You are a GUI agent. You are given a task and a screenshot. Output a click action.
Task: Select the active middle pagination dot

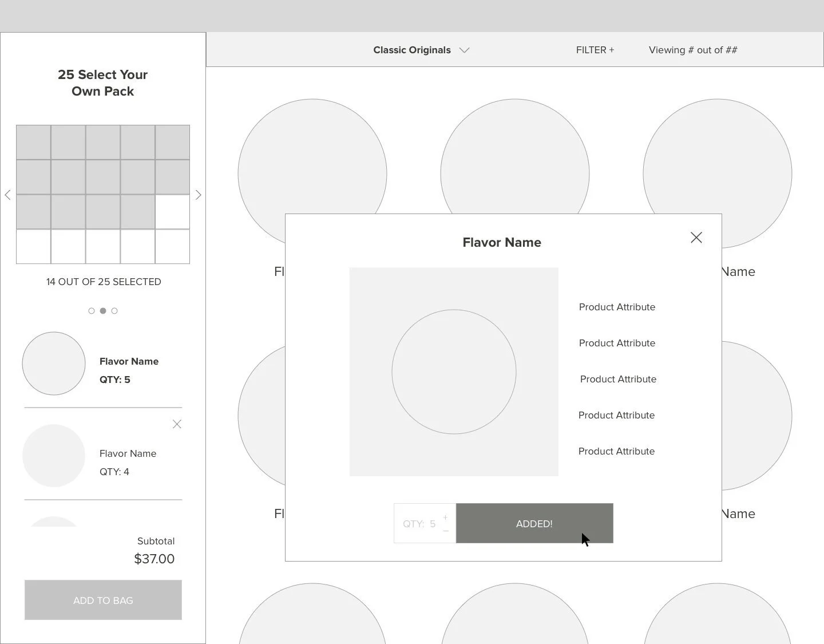click(103, 311)
